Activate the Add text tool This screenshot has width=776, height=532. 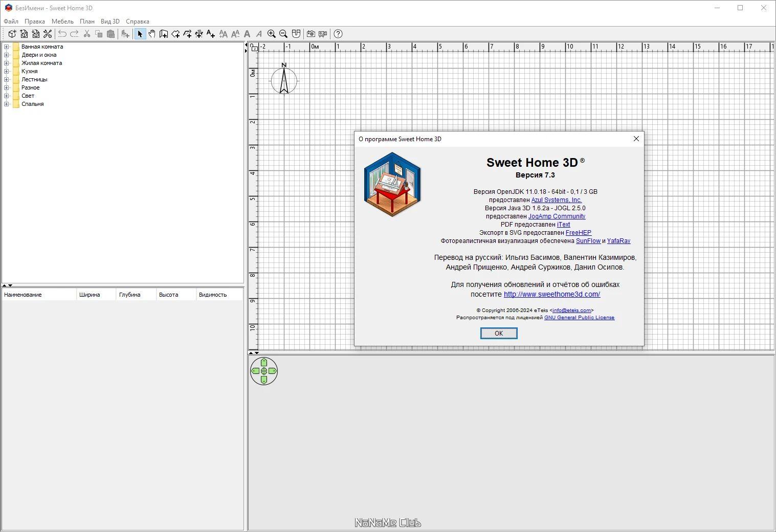(211, 34)
